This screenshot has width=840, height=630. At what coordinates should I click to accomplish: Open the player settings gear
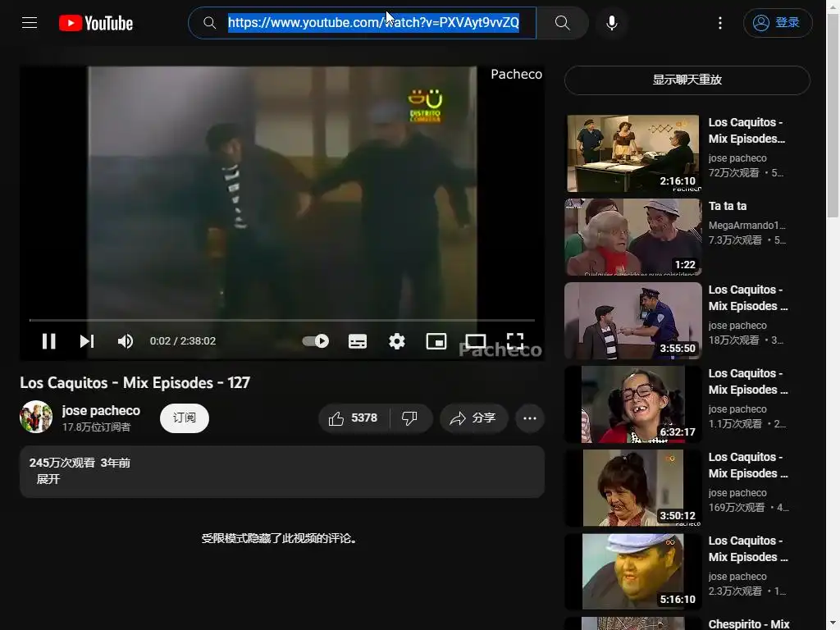point(397,341)
